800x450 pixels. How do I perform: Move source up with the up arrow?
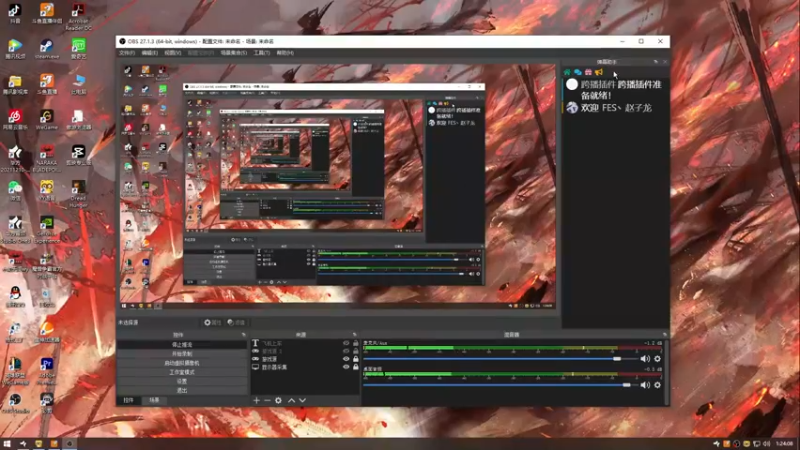[x=291, y=401]
